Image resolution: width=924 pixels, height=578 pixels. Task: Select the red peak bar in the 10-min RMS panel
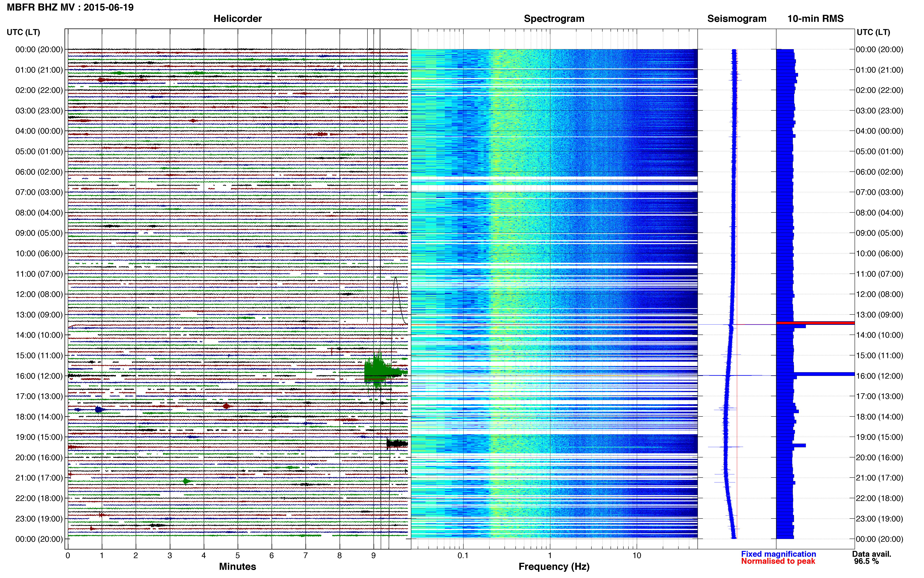point(815,323)
